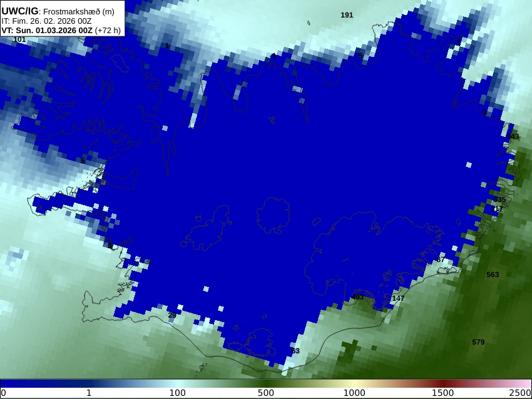
Task: Click the value 563 on the map
Action: pyautogui.click(x=493, y=275)
